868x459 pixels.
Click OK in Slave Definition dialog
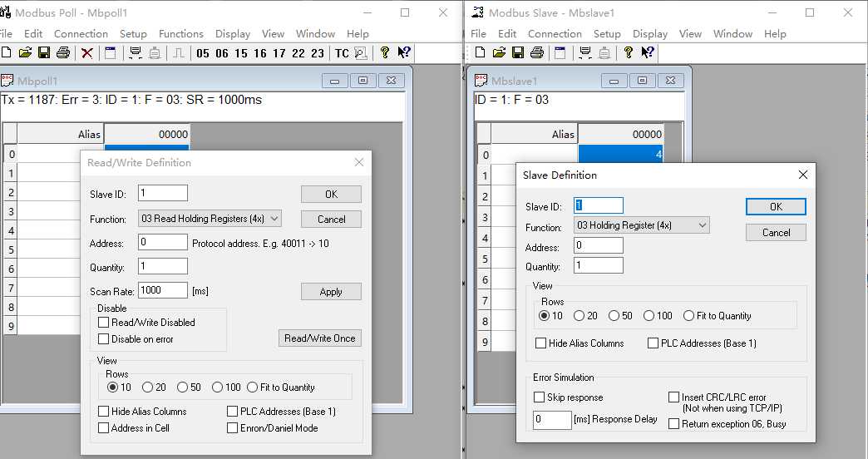pos(776,206)
